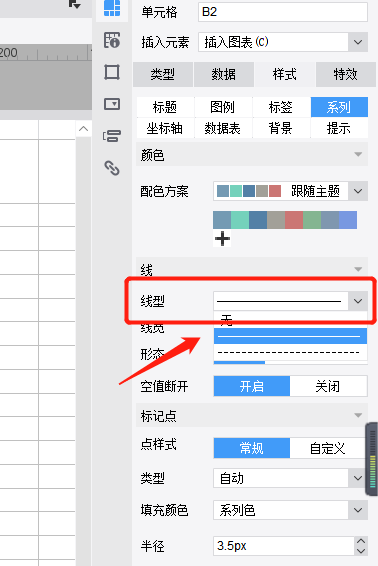
Task: Set 空值断开 to 开启
Action: [x=252, y=386]
